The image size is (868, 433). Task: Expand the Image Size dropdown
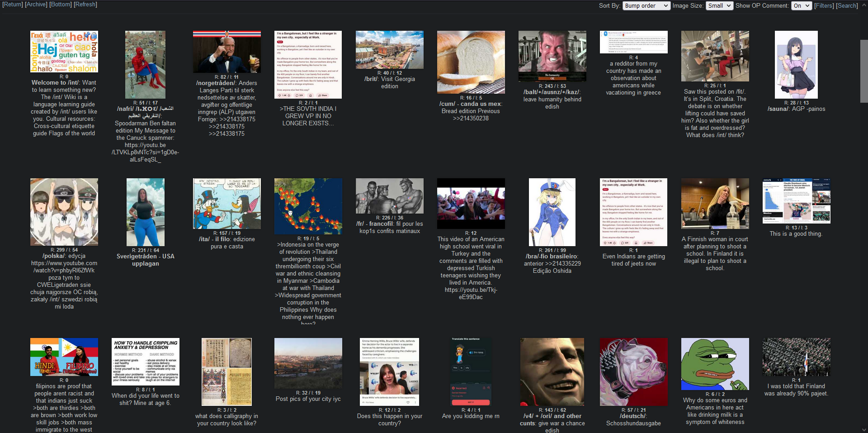[719, 6]
